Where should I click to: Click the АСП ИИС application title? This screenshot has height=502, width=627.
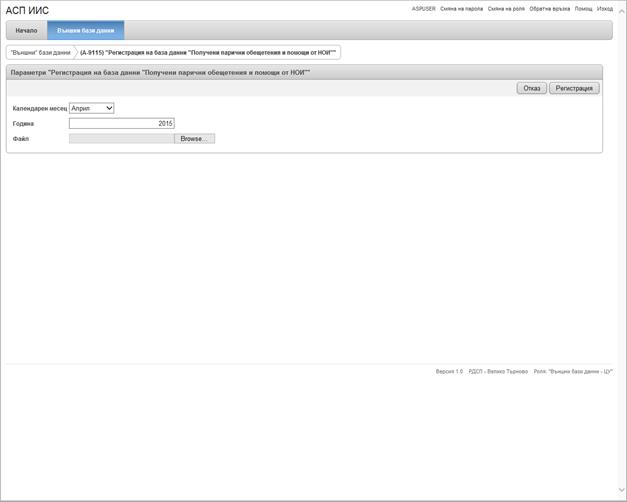coord(27,10)
